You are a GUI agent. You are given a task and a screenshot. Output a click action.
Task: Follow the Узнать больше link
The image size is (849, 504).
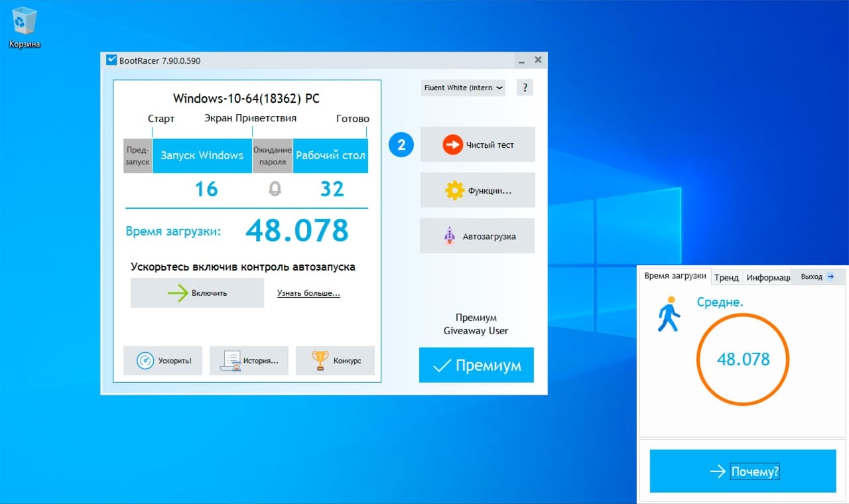click(308, 293)
